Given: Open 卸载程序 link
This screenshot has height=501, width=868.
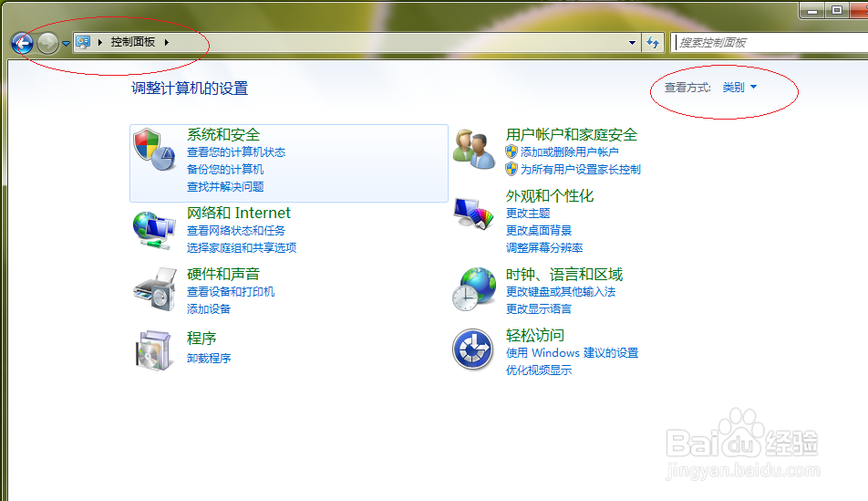Looking at the screenshot, I should coord(209,359).
